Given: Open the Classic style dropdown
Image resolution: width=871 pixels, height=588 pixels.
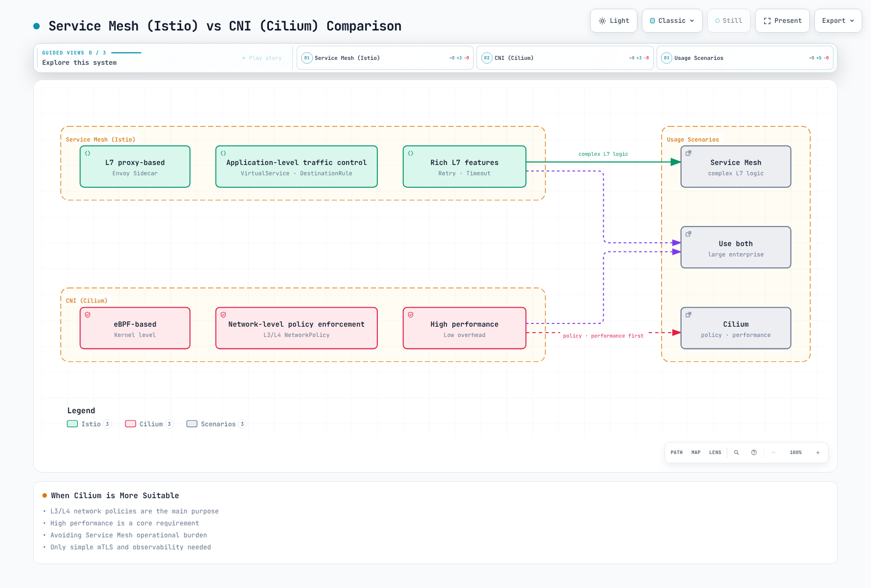Looking at the screenshot, I should click(672, 21).
